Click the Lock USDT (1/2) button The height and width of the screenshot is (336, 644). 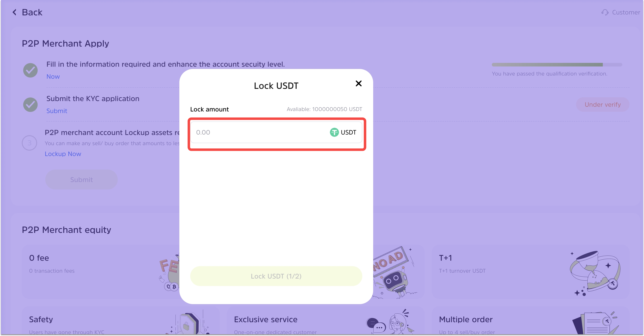(x=276, y=276)
